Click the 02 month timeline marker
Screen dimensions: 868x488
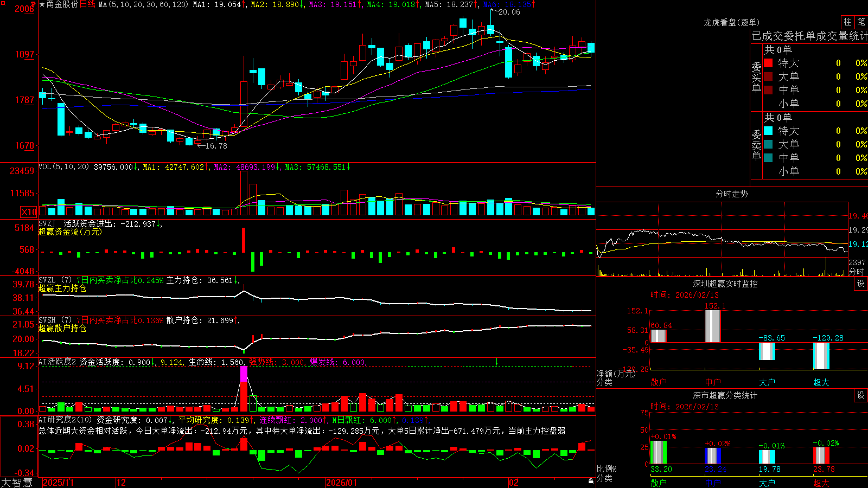click(x=514, y=483)
